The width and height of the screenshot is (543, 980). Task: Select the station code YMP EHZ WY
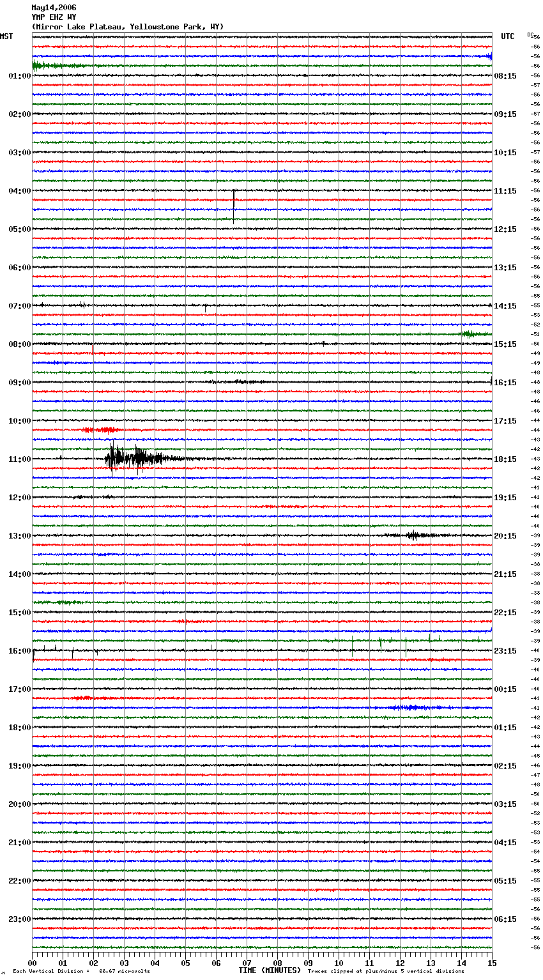54,17
